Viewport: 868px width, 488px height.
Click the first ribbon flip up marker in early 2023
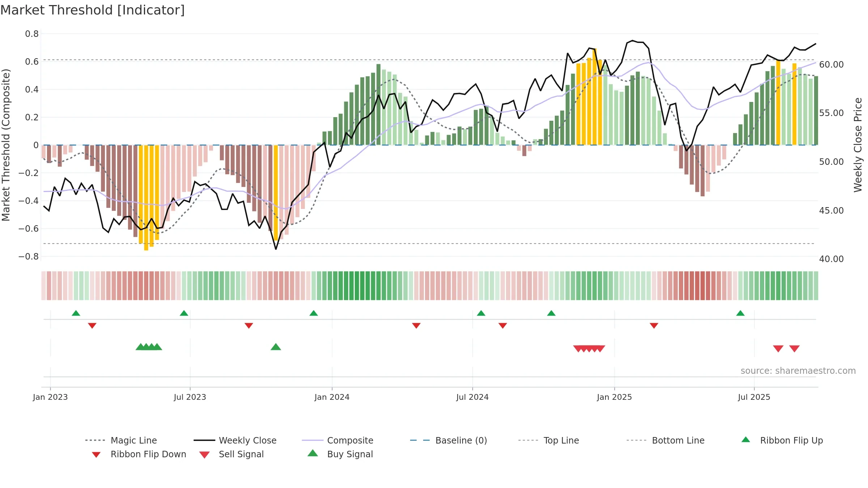click(76, 313)
